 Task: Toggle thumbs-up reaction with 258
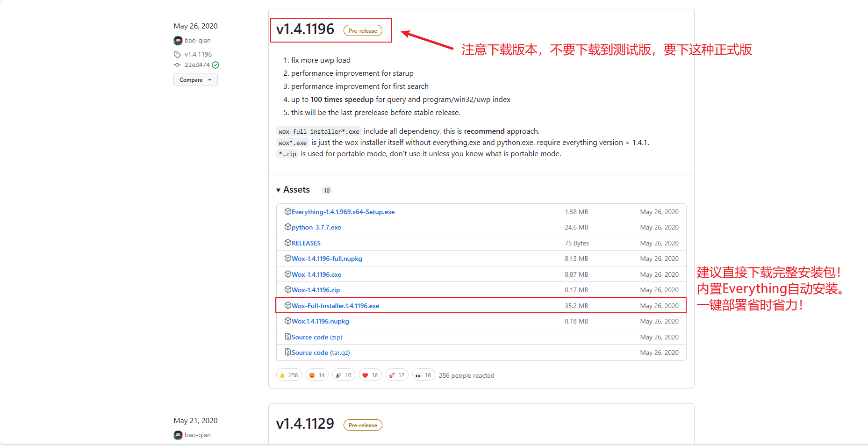click(289, 375)
